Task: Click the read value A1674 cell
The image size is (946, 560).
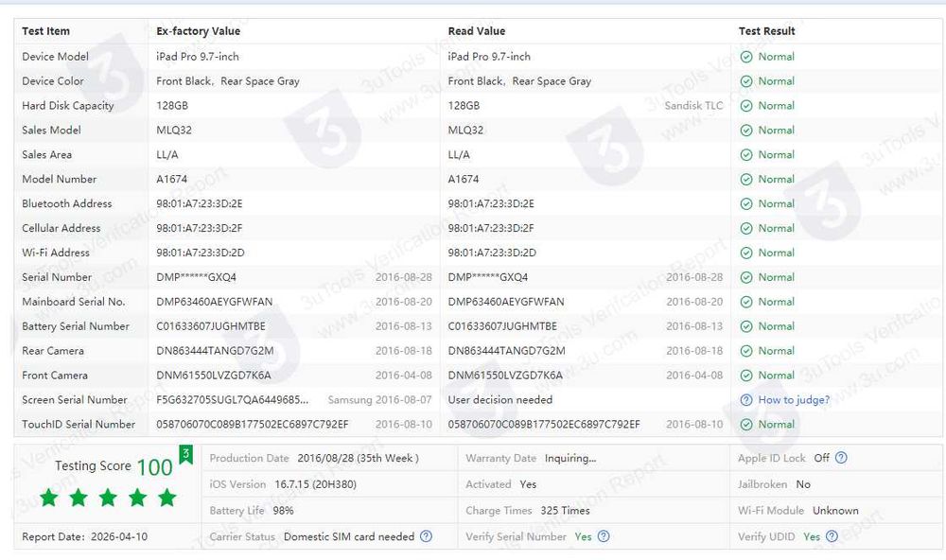Action: pyautogui.click(x=463, y=179)
